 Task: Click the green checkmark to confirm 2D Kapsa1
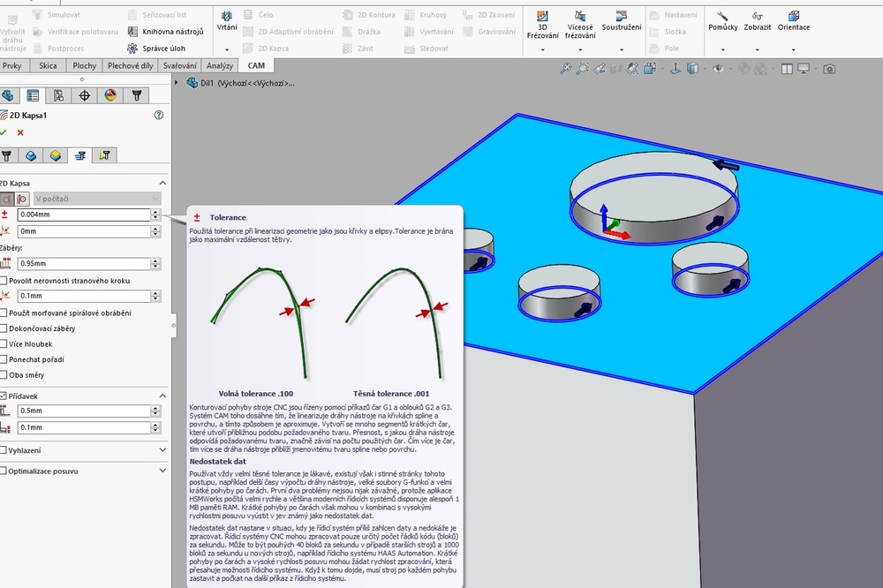[x=4, y=132]
